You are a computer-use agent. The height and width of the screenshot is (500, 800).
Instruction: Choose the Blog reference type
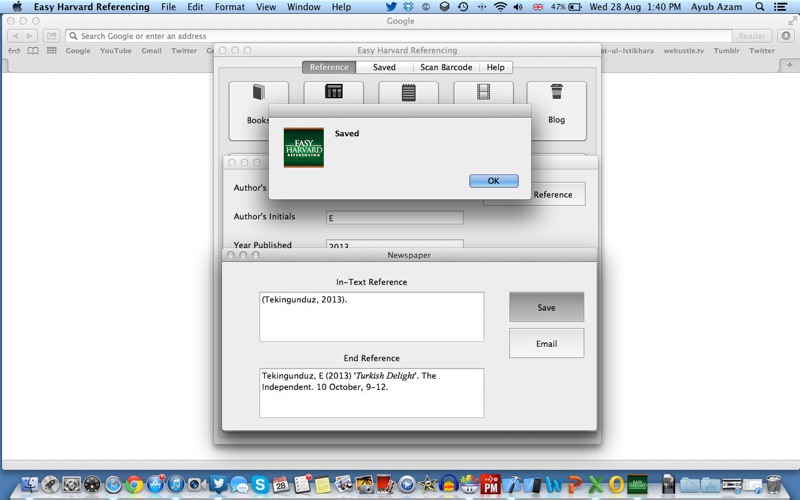click(556, 110)
